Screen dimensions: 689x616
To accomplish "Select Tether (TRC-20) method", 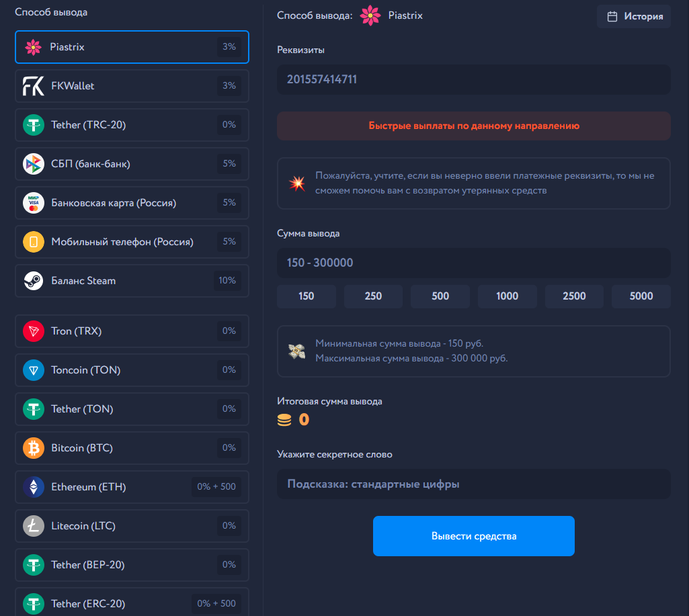I will point(132,125).
